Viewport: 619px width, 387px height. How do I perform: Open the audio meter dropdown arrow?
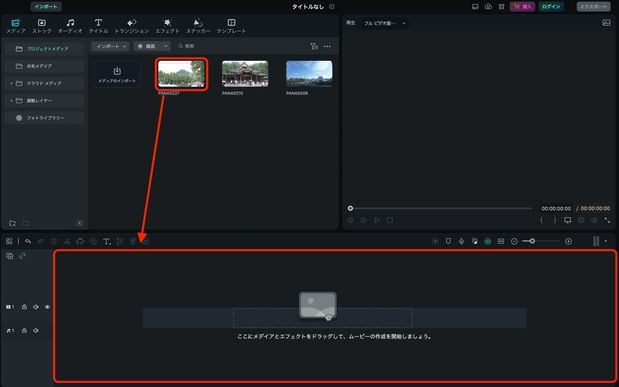pyautogui.click(x=606, y=241)
